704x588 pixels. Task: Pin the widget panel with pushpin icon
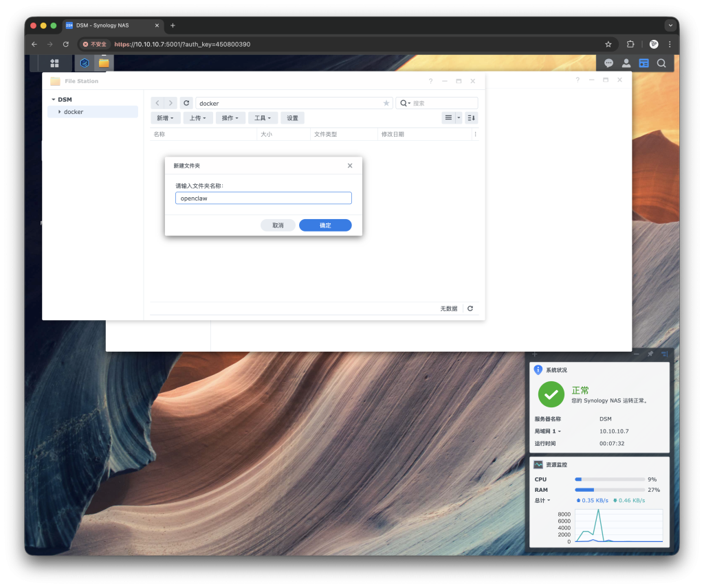650,354
